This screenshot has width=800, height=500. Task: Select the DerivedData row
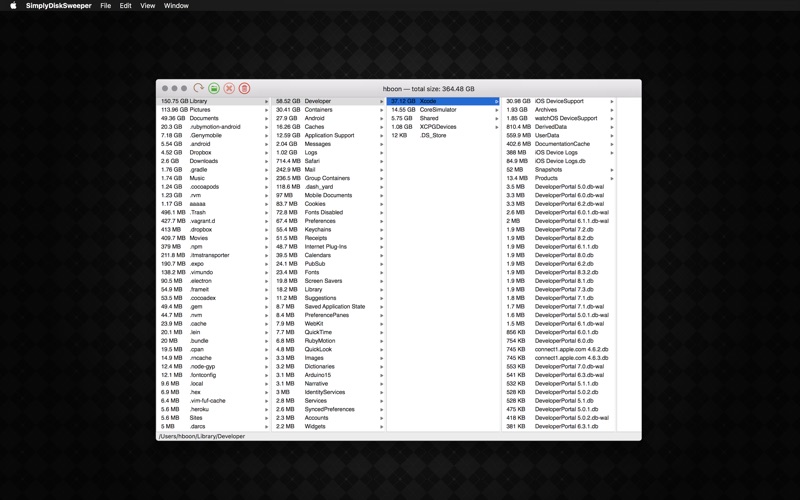[x=559, y=127]
